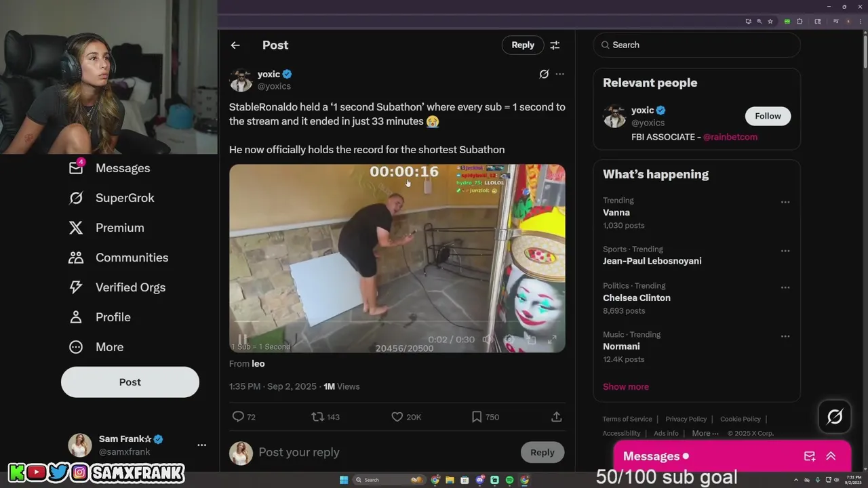Open post reply settings sliders icon

pos(555,45)
